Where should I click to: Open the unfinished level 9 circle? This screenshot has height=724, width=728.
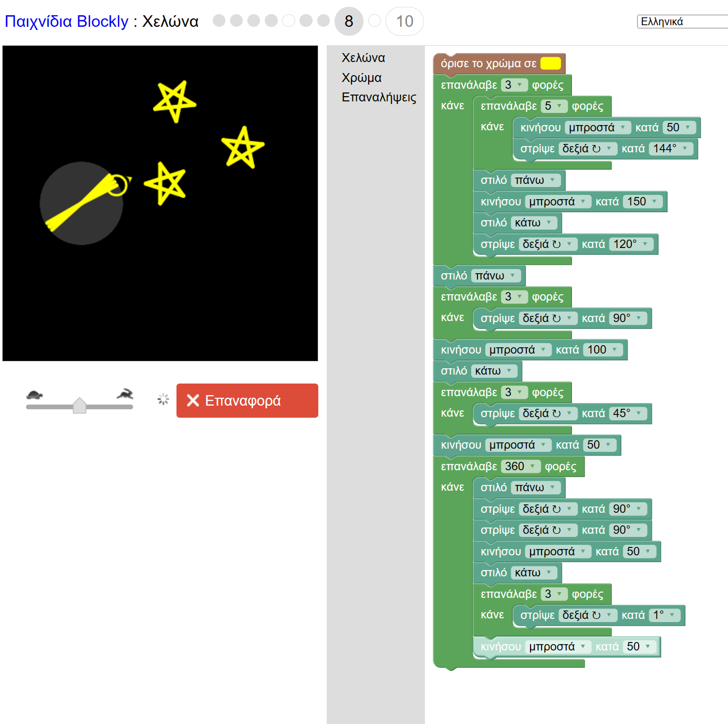coord(375,20)
